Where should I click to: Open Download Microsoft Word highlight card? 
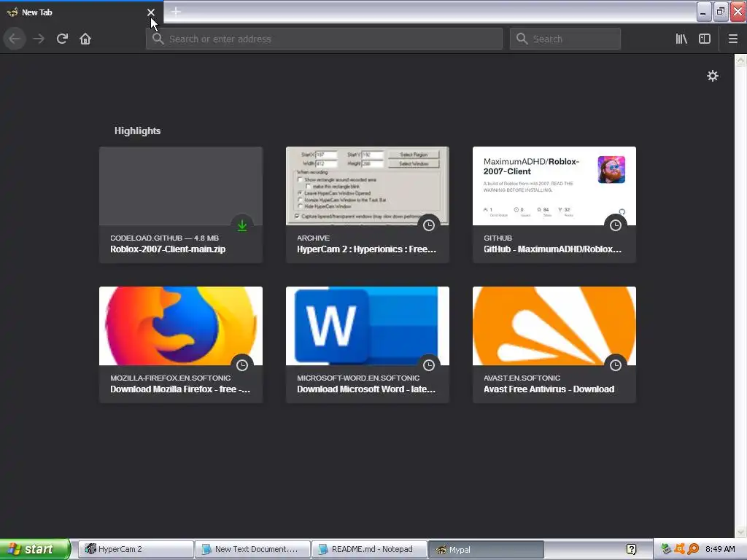click(368, 345)
